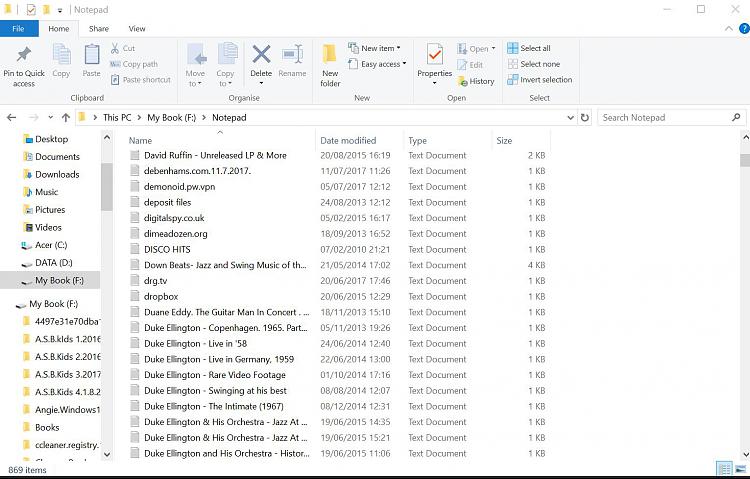Click Invert selection
This screenshot has width=750, height=479.
[540, 80]
